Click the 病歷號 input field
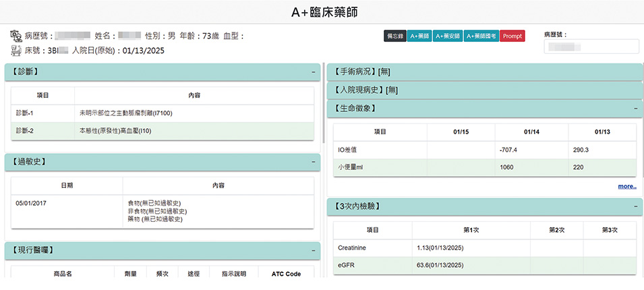This screenshot has height=290, width=644. [x=591, y=47]
